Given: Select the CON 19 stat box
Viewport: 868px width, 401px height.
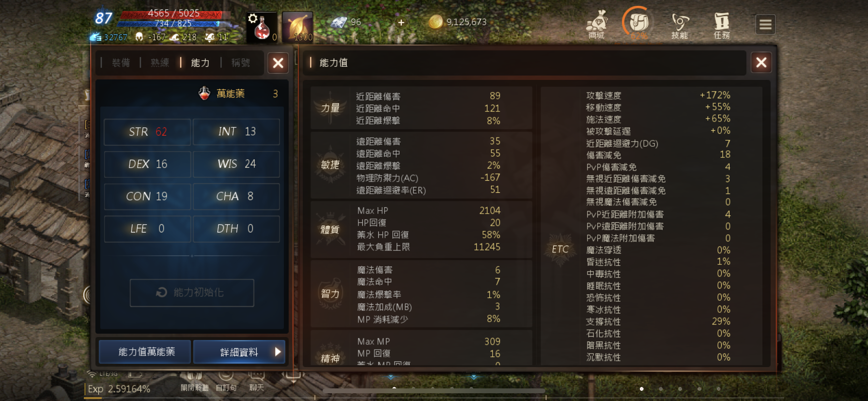Looking at the screenshot, I should coord(147,196).
